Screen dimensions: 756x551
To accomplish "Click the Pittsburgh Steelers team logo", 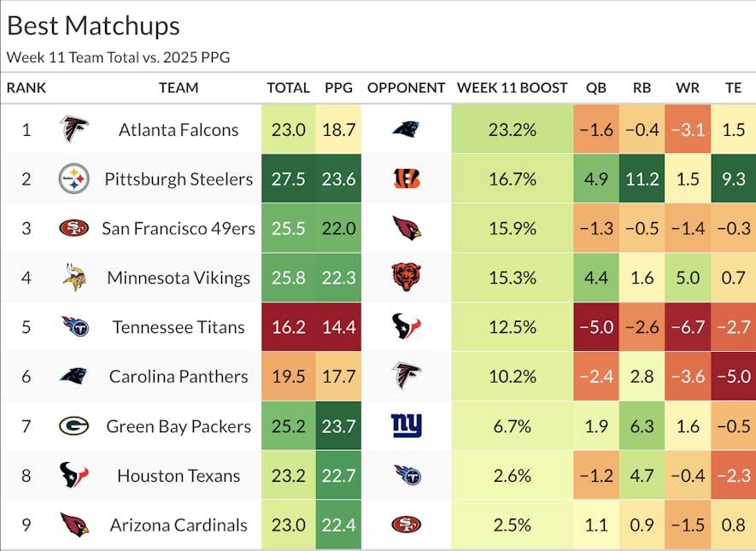I will pyautogui.click(x=73, y=179).
